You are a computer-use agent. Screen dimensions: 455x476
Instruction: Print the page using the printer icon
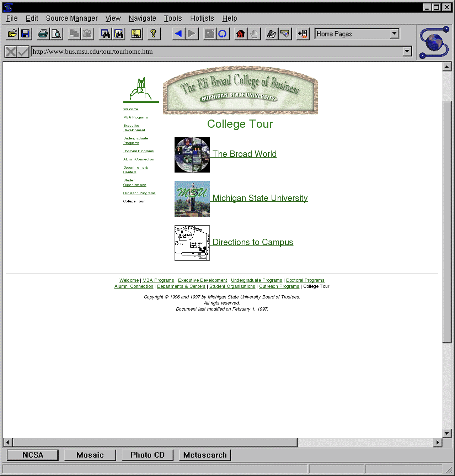43,34
